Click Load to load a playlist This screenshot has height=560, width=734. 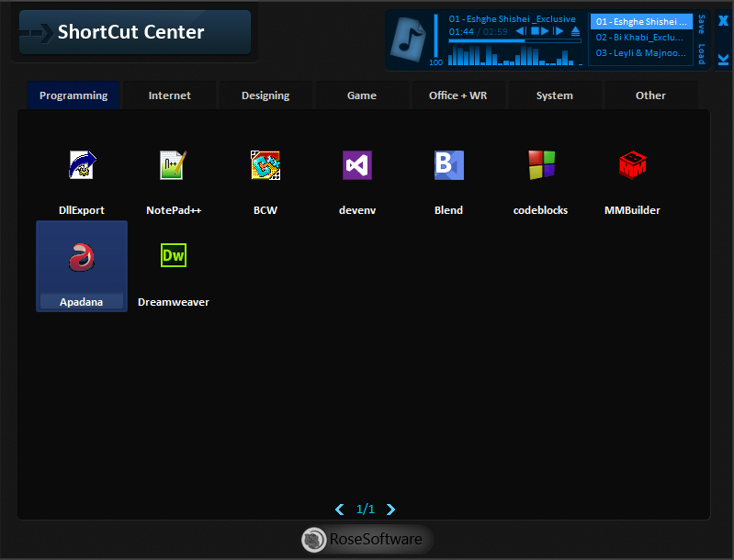coord(701,54)
